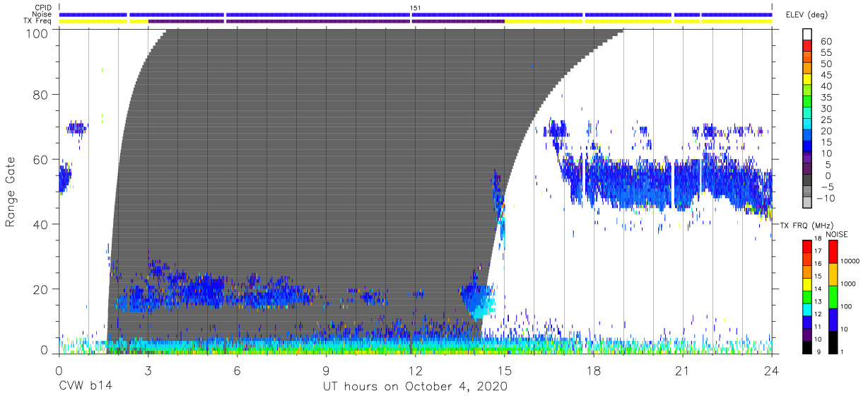Click the ELEV (deg) colorbar title

(807, 15)
